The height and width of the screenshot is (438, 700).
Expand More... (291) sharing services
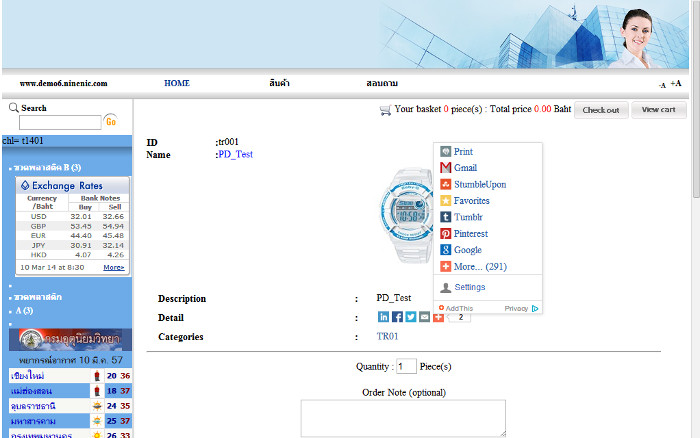pos(480,267)
